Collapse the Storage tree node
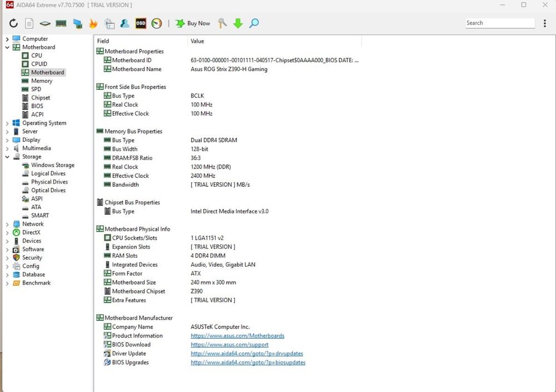This screenshot has height=392, width=556. (7, 157)
